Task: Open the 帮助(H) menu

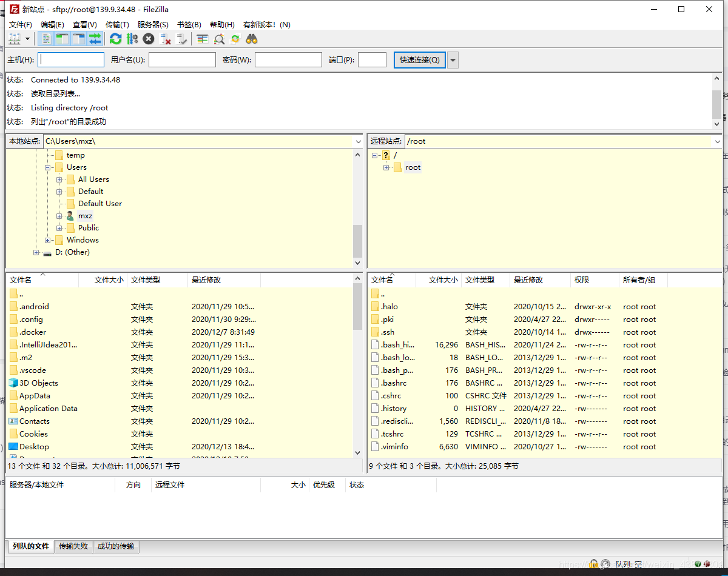Action: click(x=222, y=25)
